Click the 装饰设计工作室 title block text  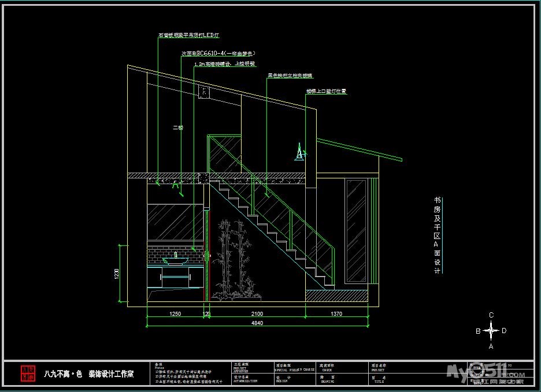pyautogui.click(x=110, y=374)
